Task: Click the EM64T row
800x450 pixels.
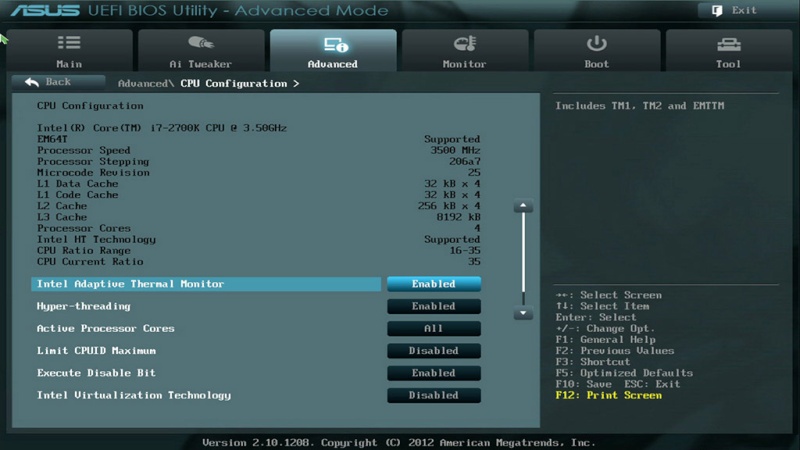Action: 259,139
